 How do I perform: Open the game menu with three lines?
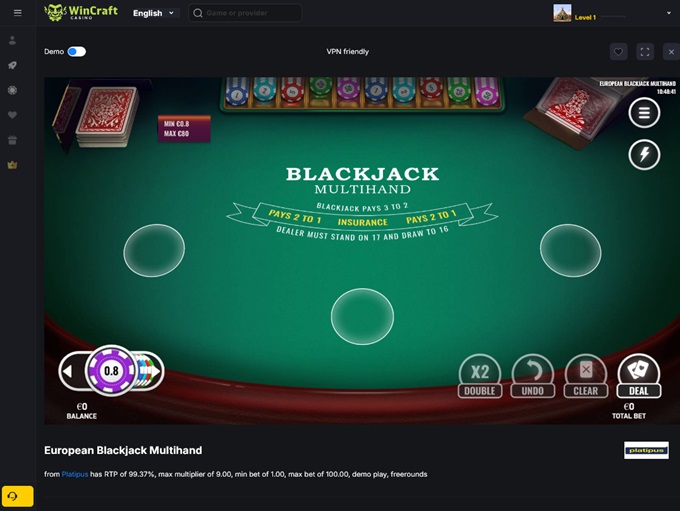[644, 113]
